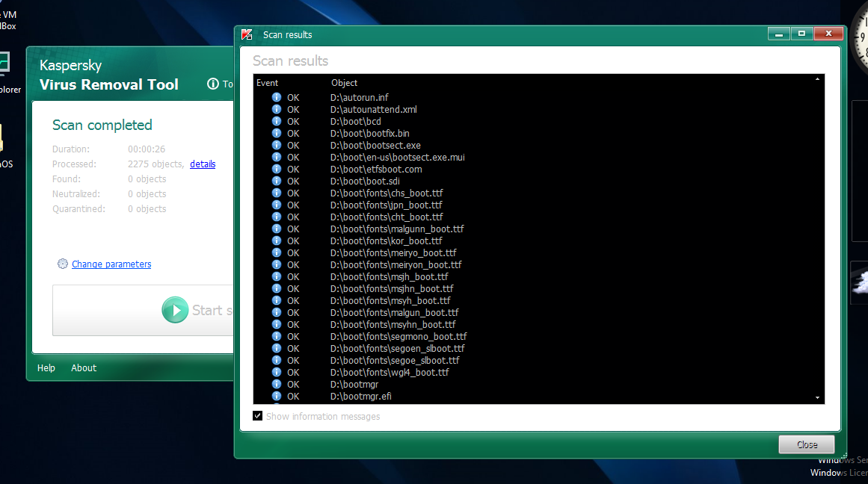The width and height of the screenshot is (868, 484).
Task: Maximize the Scan results window
Action: [x=801, y=34]
